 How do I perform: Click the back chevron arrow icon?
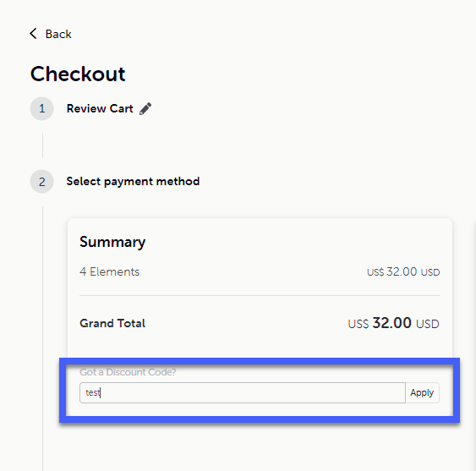click(33, 34)
